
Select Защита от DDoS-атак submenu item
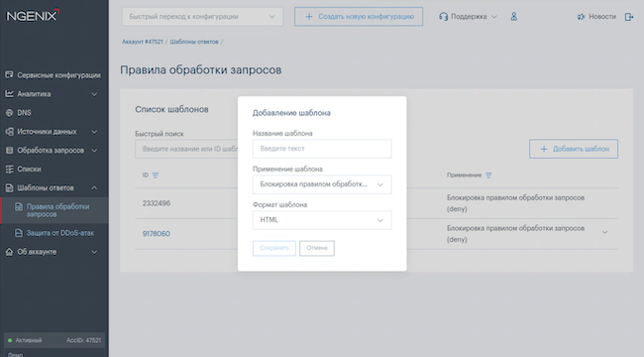(x=60, y=233)
